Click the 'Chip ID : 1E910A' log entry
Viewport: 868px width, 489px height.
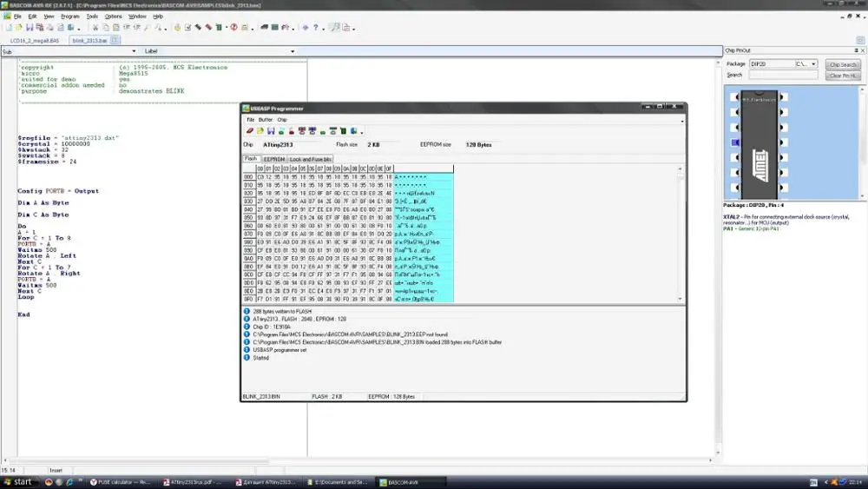pos(272,327)
